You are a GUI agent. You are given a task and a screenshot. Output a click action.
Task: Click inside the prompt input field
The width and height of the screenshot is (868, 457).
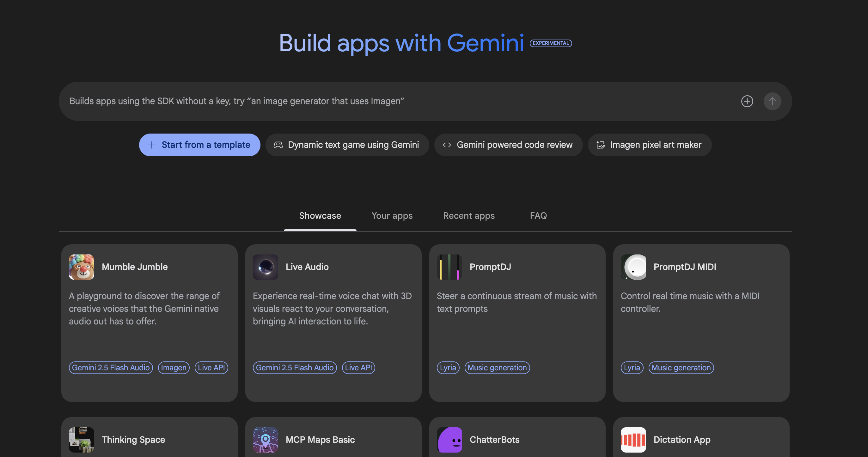point(371,101)
